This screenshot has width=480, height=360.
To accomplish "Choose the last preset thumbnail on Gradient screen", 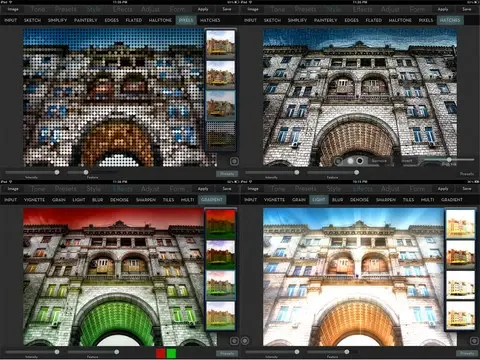I will [220, 315].
